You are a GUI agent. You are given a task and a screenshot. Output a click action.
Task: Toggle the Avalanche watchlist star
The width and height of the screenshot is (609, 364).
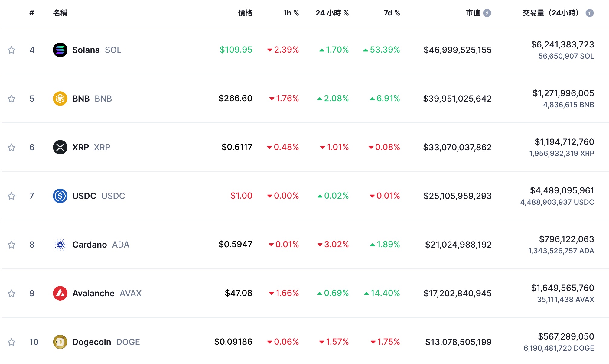11,293
